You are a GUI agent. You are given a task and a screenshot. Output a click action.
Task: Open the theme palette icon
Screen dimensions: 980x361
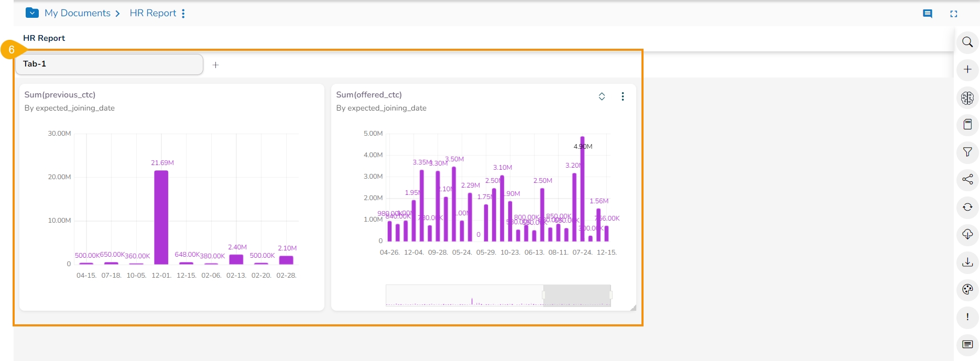(x=967, y=289)
